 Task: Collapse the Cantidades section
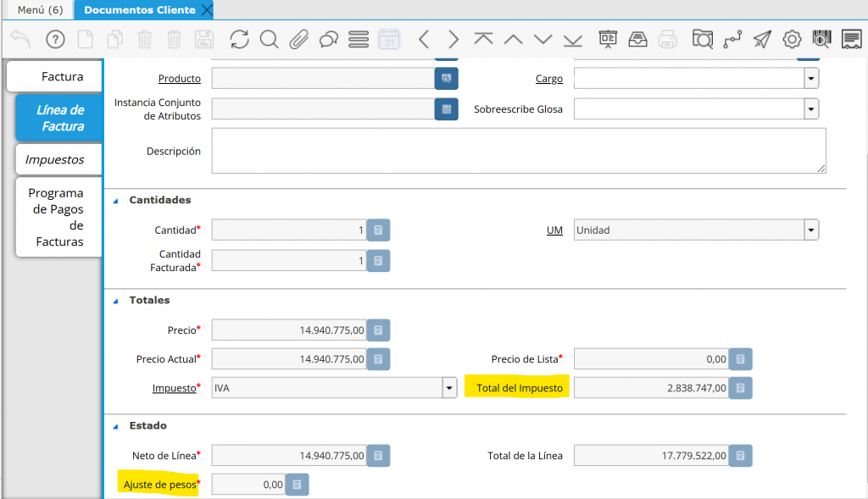115,201
